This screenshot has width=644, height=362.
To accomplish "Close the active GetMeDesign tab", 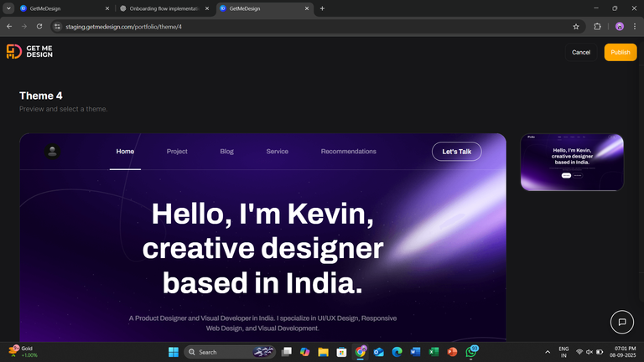I will tap(306, 8).
